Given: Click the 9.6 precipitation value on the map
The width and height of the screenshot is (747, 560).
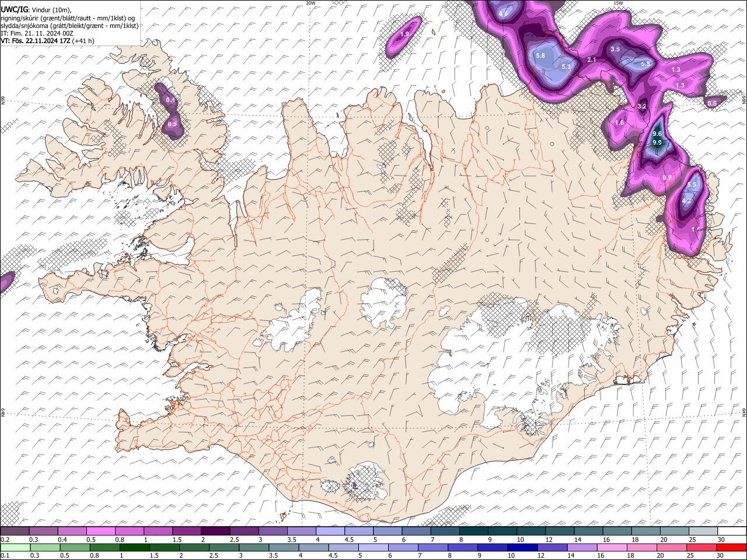Looking at the screenshot, I should [x=657, y=134].
